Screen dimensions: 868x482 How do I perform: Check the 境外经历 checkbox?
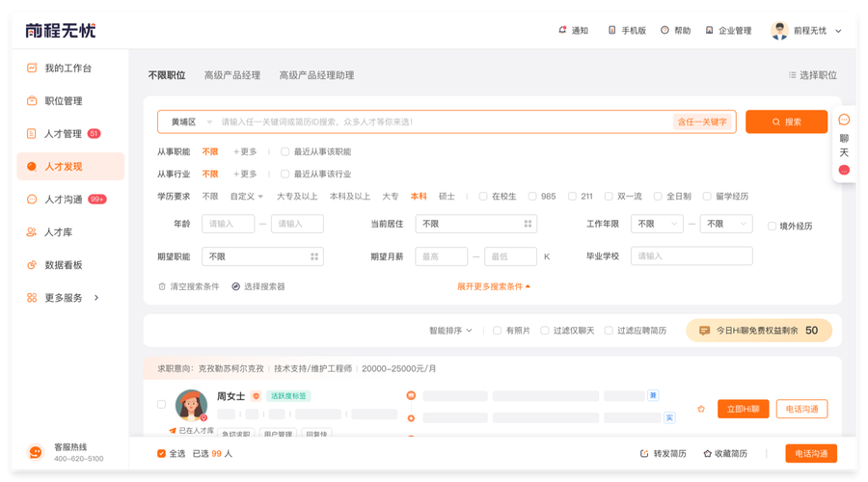772,226
